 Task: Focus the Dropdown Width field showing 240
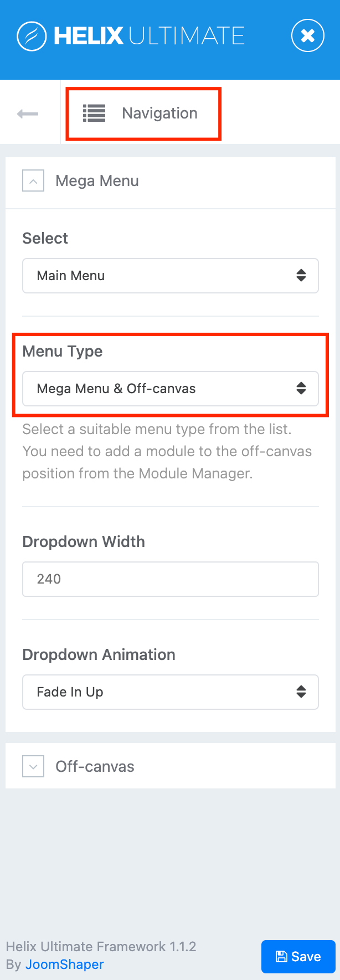click(x=170, y=579)
